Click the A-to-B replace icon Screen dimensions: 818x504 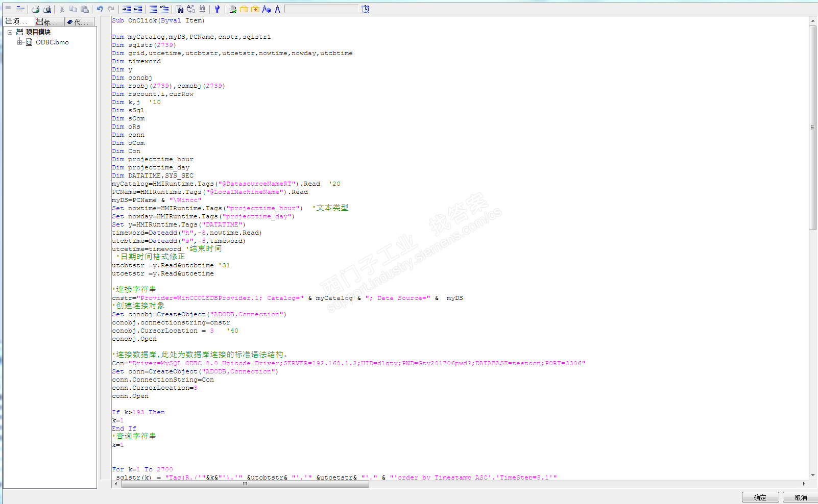191,9
